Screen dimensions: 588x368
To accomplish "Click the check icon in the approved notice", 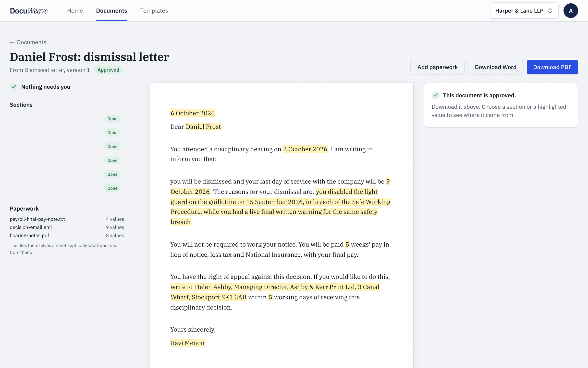I will click(436, 95).
